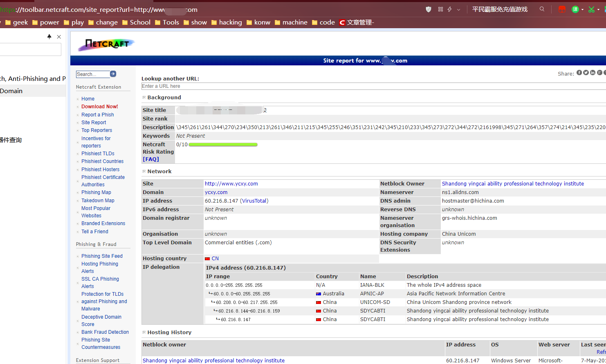Open the http://www.ycxy.com site link
Image resolution: width=606 pixels, height=364 pixels.
tap(231, 183)
